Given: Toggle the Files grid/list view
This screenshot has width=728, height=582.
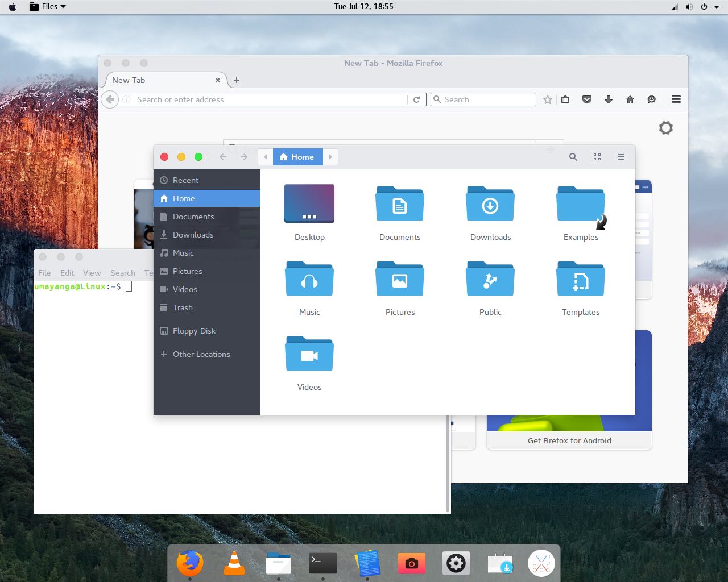Looking at the screenshot, I should 597,157.
